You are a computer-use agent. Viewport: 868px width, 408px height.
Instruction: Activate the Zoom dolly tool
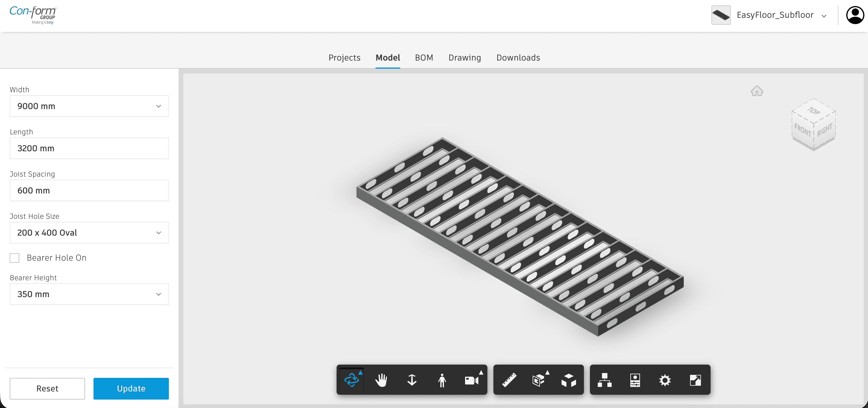click(412, 380)
